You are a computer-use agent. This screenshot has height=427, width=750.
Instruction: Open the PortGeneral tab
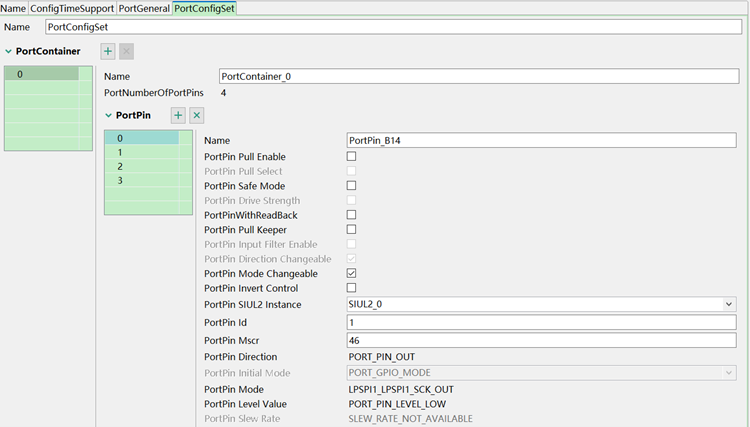tap(144, 8)
